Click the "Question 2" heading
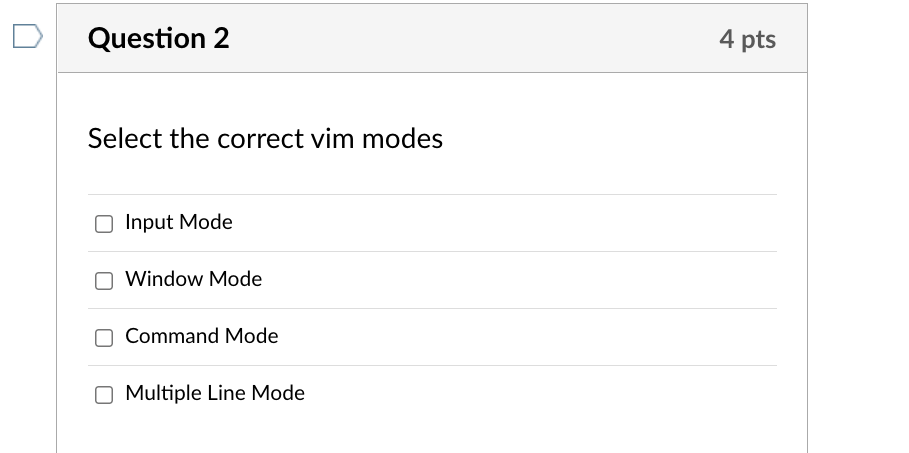The height and width of the screenshot is (453, 909). (x=158, y=38)
